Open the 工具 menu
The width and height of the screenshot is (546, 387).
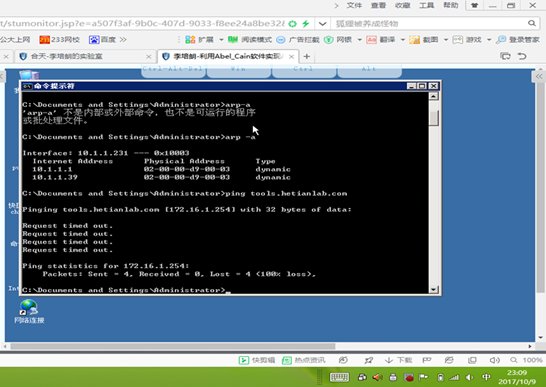427,5
